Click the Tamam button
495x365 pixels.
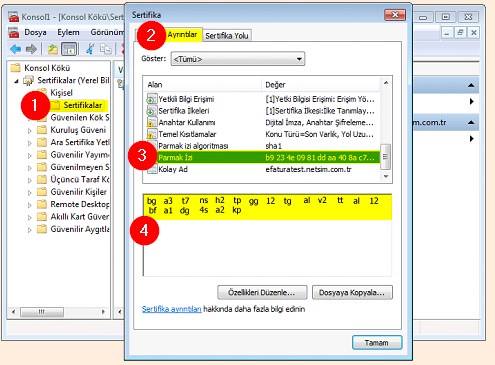point(377,343)
